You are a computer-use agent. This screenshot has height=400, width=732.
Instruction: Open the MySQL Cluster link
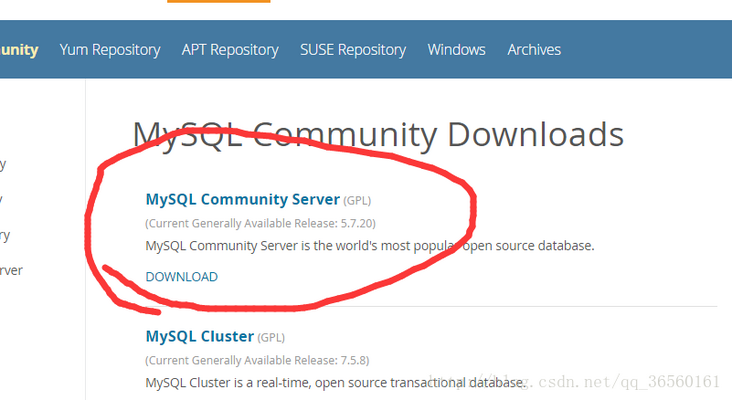[200, 336]
